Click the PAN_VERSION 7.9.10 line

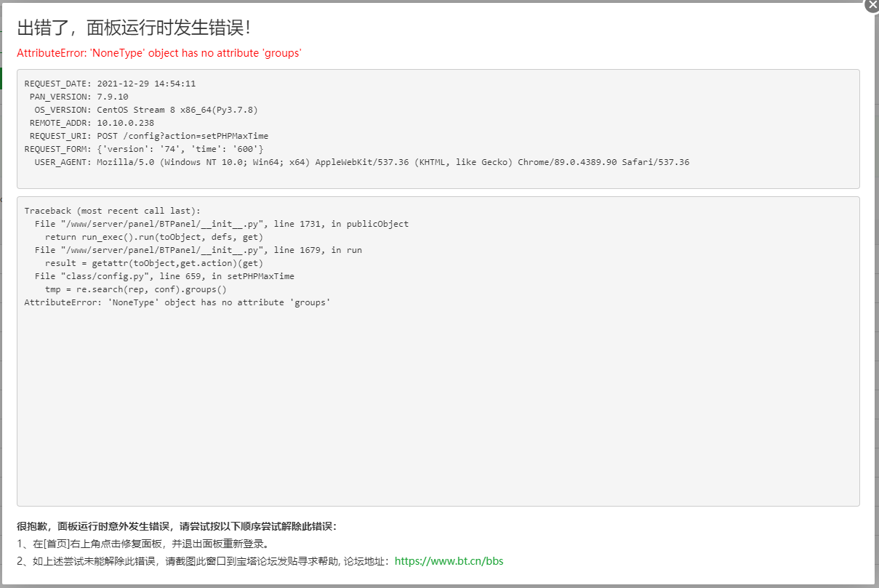pos(79,97)
